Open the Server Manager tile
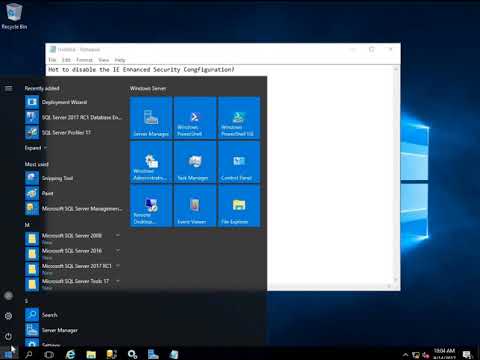 tap(151, 117)
